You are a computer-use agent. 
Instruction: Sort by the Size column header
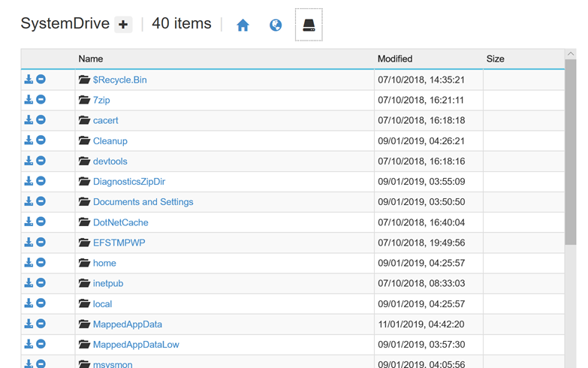click(495, 59)
